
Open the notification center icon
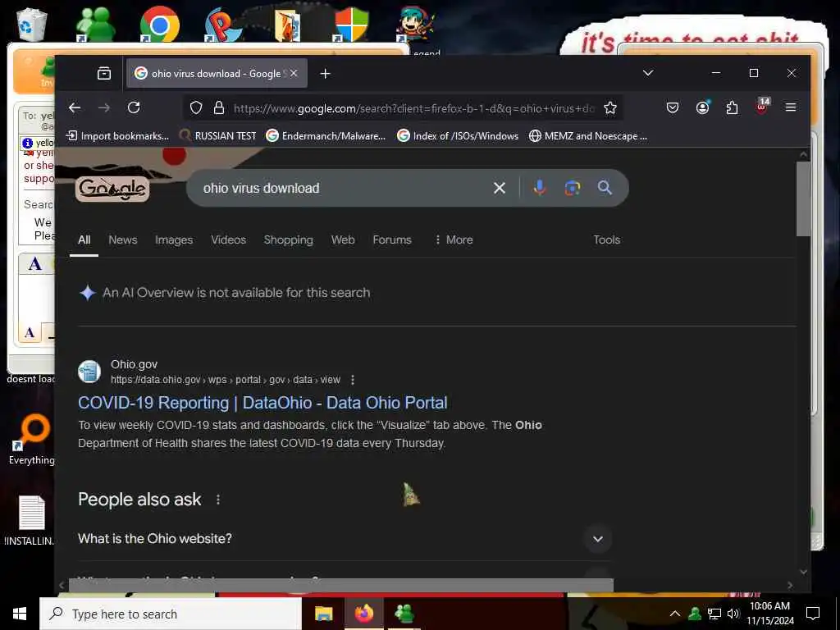tap(813, 614)
